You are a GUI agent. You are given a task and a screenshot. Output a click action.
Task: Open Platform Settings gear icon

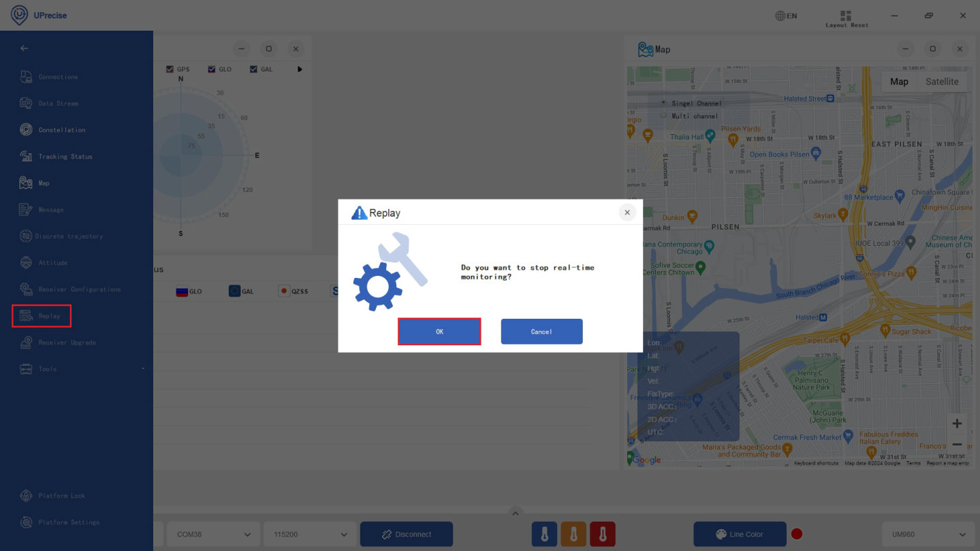coord(26,522)
